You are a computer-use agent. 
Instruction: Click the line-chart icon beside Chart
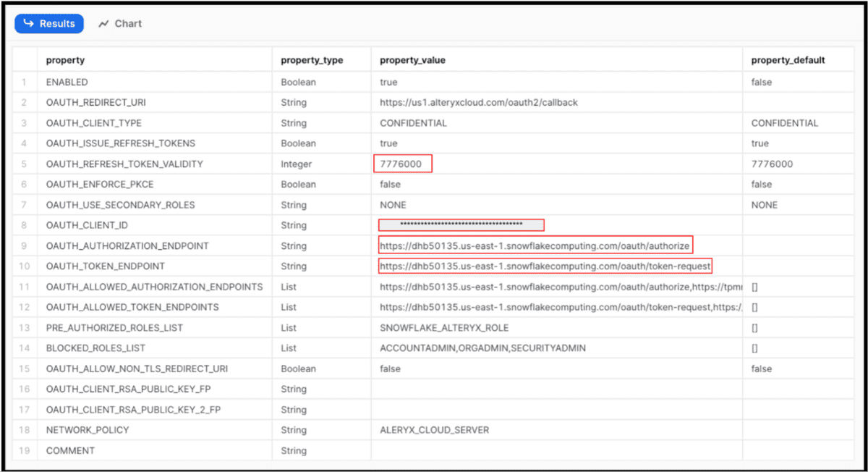tap(104, 23)
